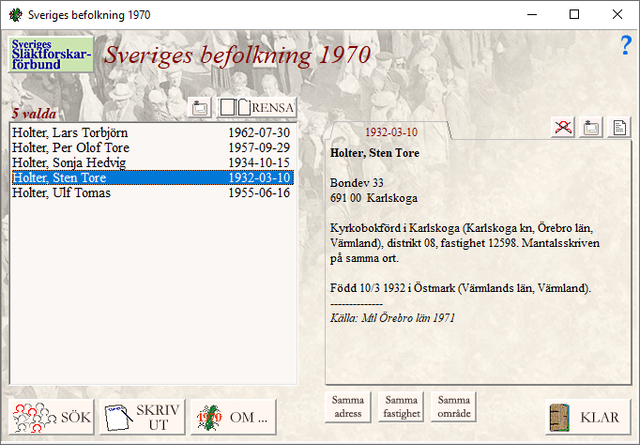640x445 pixels.
Task: Select highlighted Holter, Sten Tore row
Action: coord(153,178)
